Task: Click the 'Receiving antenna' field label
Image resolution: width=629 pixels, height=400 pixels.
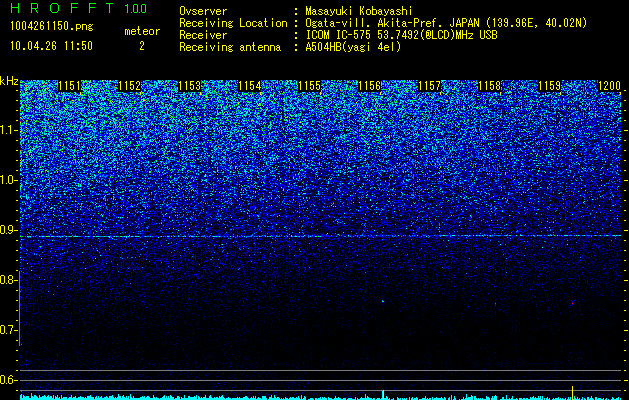Action: coord(230,47)
